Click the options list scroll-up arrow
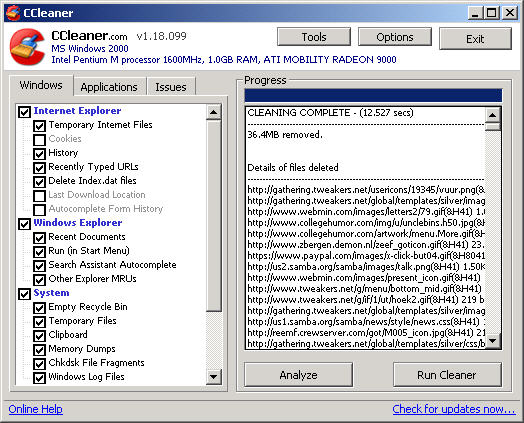The width and height of the screenshot is (524, 423). [214, 112]
